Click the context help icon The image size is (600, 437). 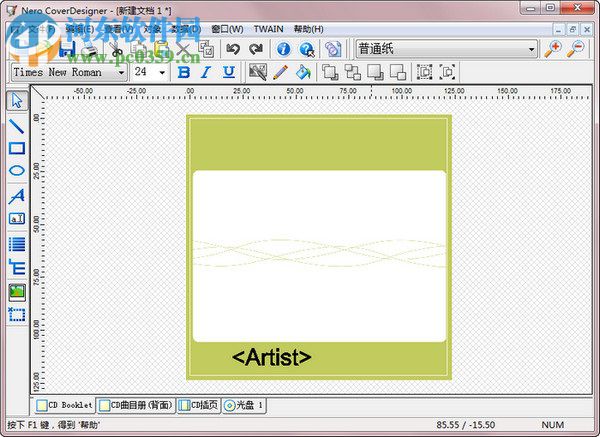(x=307, y=49)
